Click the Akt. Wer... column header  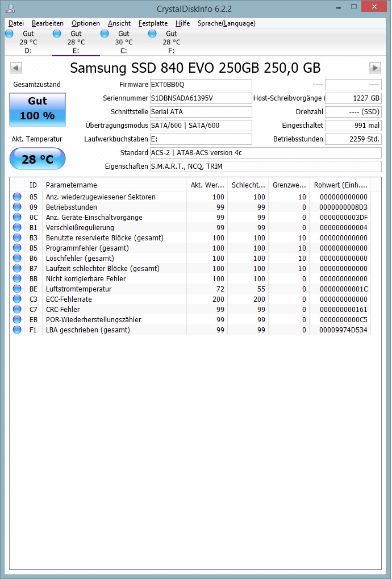click(x=207, y=185)
